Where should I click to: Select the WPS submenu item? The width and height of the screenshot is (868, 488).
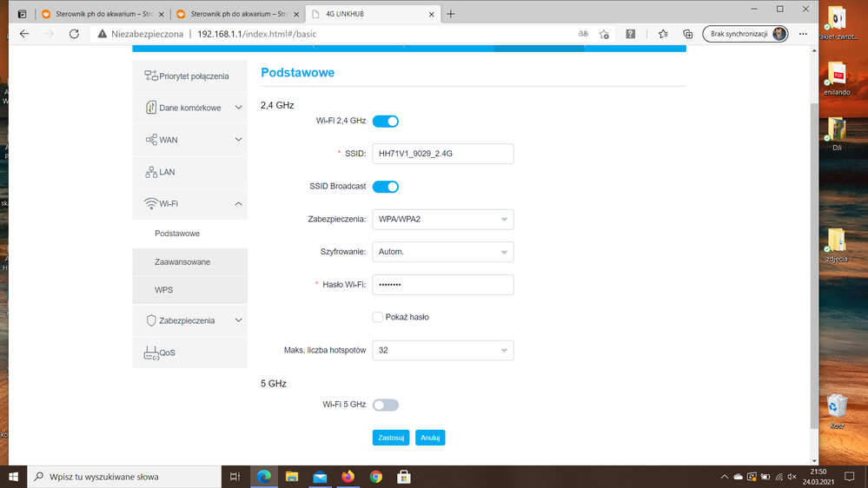tap(164, 289)
